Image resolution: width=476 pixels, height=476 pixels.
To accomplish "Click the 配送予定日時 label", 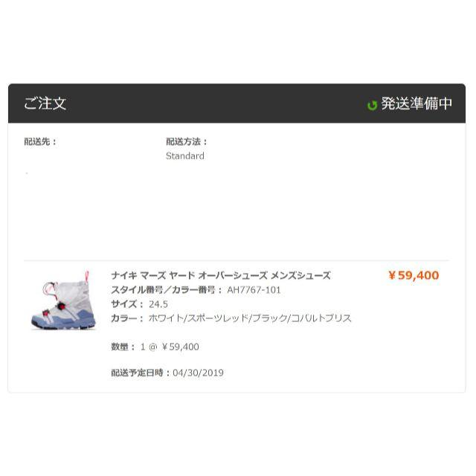I will tap(141, 373).
